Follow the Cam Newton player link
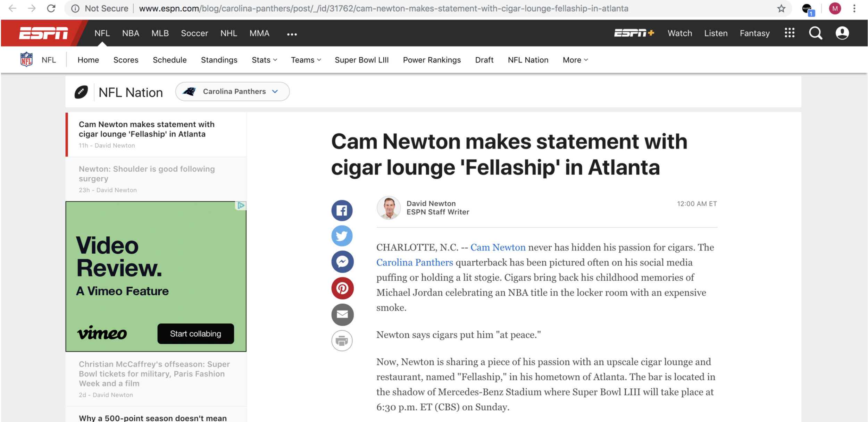Image resolution: width=868 pixels, height=422 pixels. tap(498, 247)
